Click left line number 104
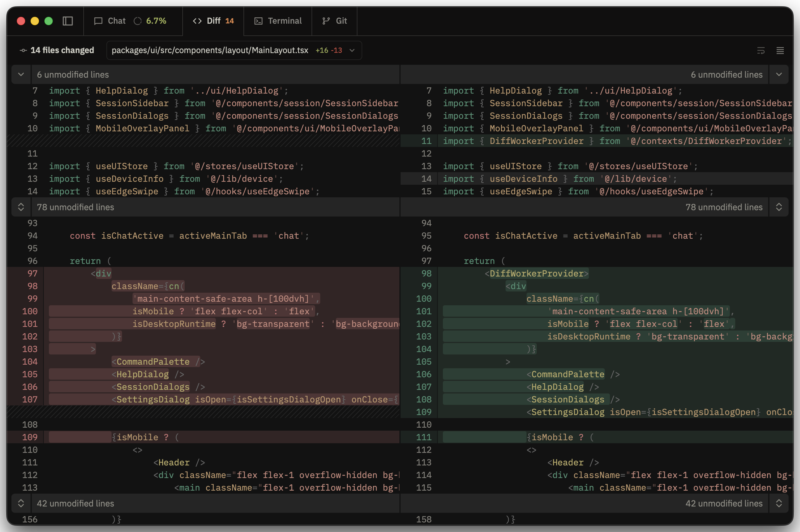 click(x=30, y=362)
